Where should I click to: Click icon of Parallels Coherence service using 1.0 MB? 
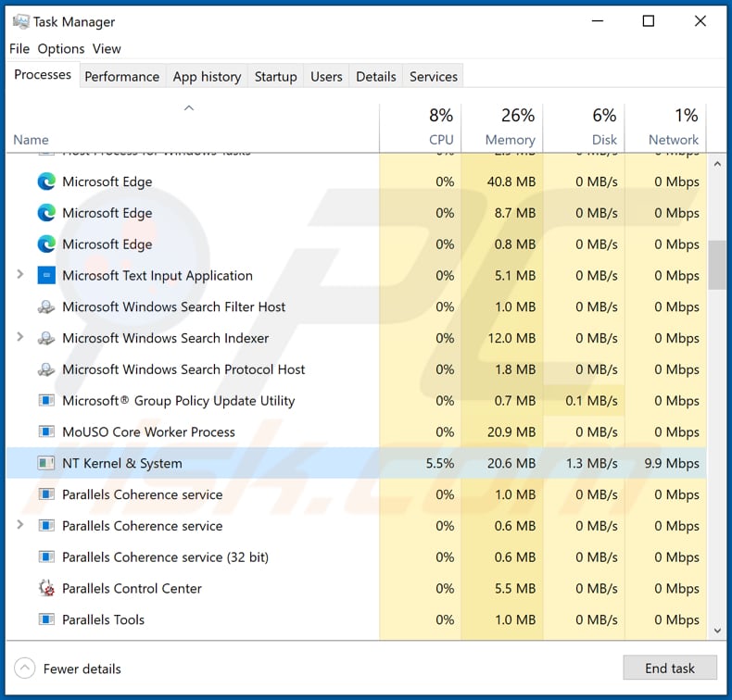46,494
